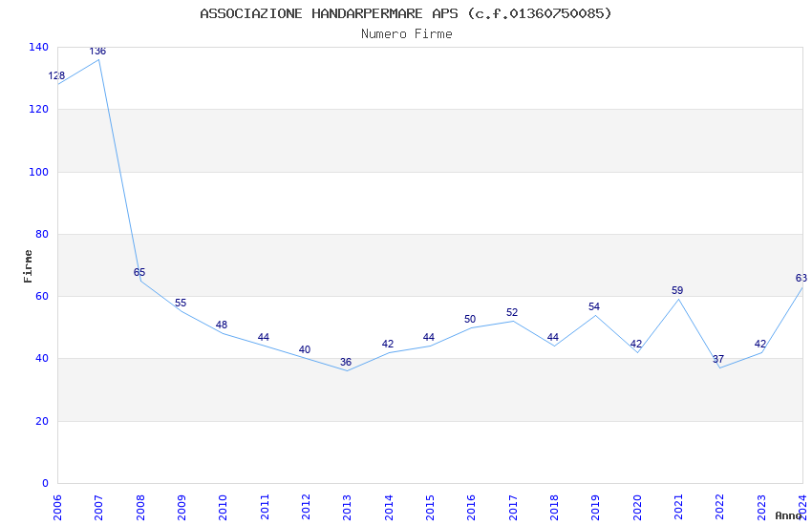Click the 60 y-axis tick value
The image size is (812, 525).
42,296
